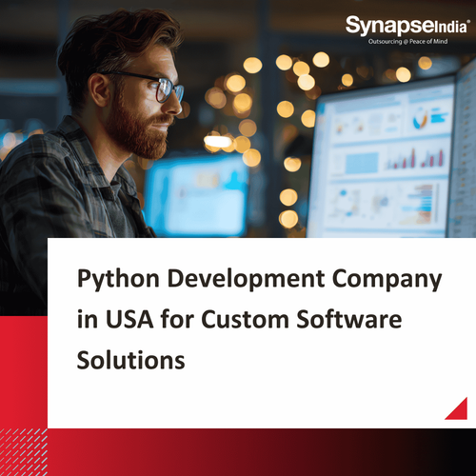Screen dimensions: 476x476
Task: Click 'Outsourcing @ Peace of Mind' tagline
Action: tap(407, 42)
